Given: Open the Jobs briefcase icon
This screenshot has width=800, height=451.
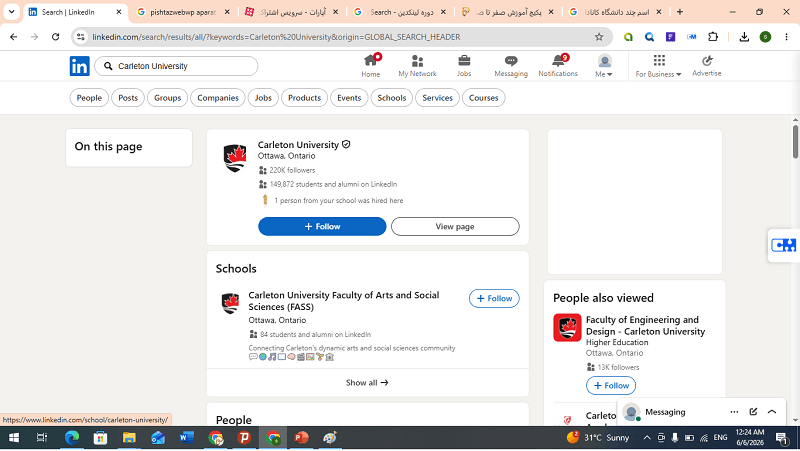Looking at the screenshot, I should point(464,61).
